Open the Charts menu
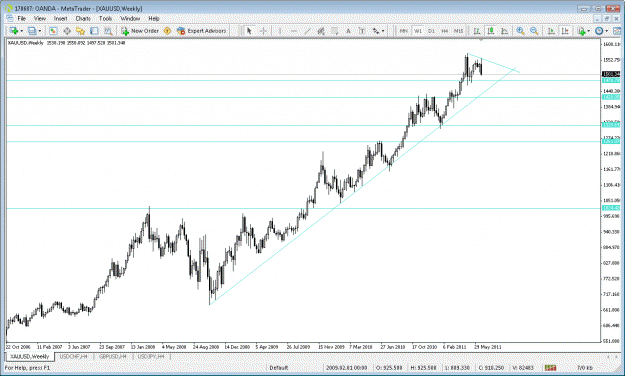 click(83, 18)
